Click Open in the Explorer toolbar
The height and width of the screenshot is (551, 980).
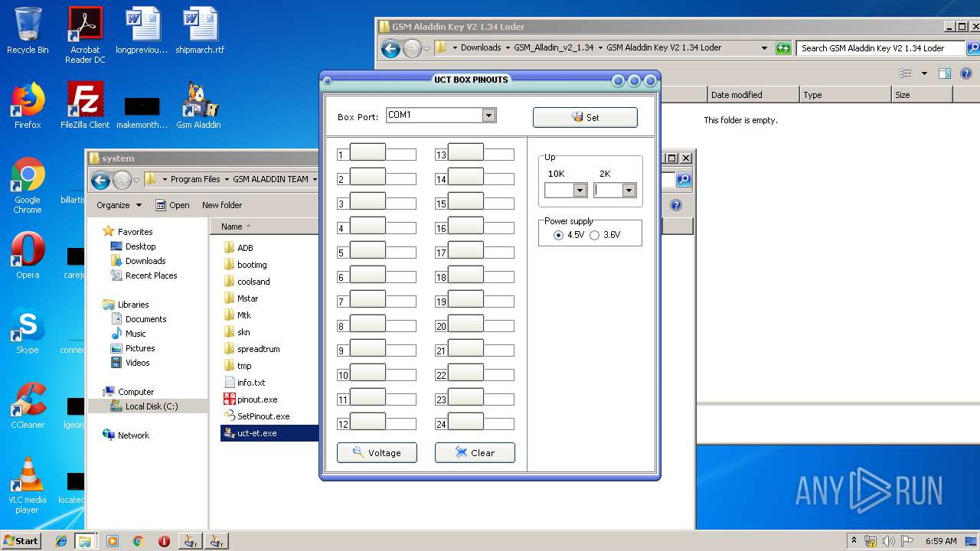click(x=172, y=205)
